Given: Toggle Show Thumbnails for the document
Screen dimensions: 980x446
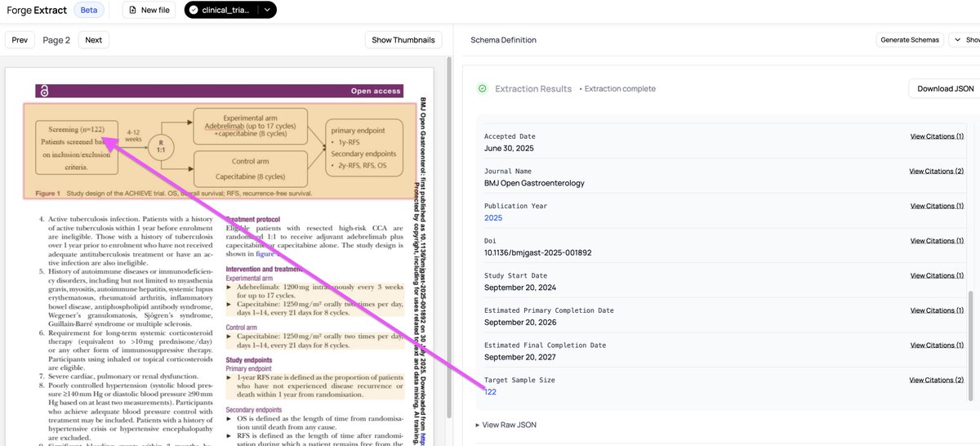Looking at the screenshot, I should pos(403,40).
